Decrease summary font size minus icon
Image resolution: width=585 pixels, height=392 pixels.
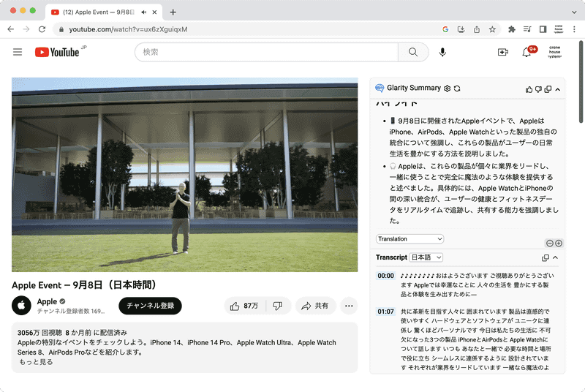click(x=550, y=244)
